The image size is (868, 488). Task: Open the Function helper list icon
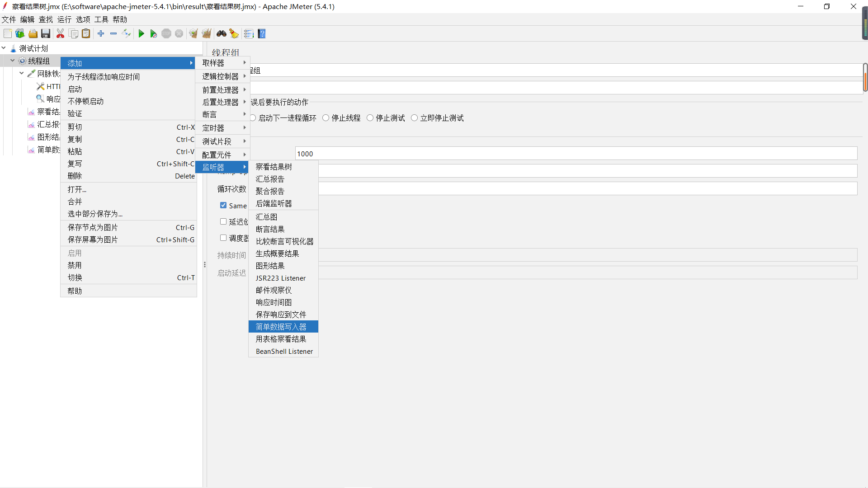[x=249, y=33]
